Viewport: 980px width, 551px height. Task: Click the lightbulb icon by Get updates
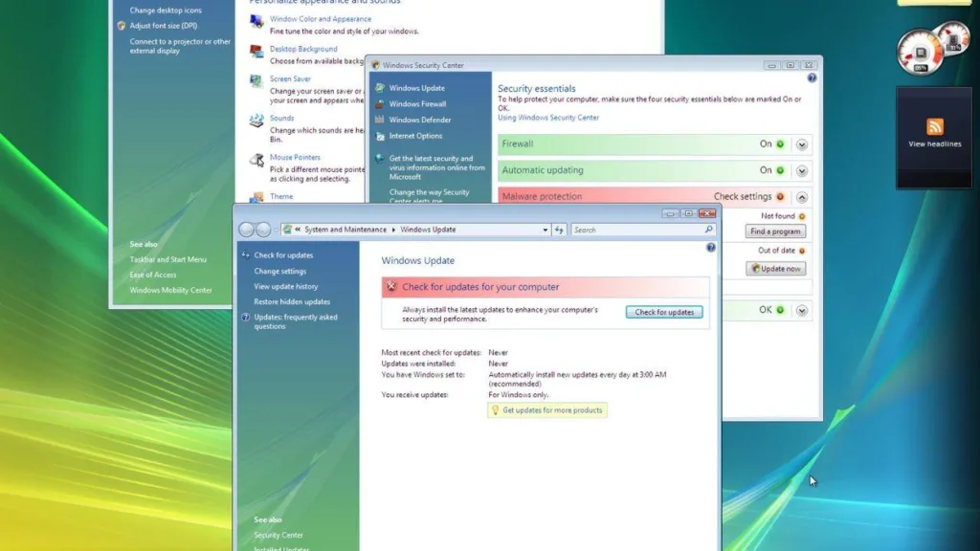click(x=495, y=410)
